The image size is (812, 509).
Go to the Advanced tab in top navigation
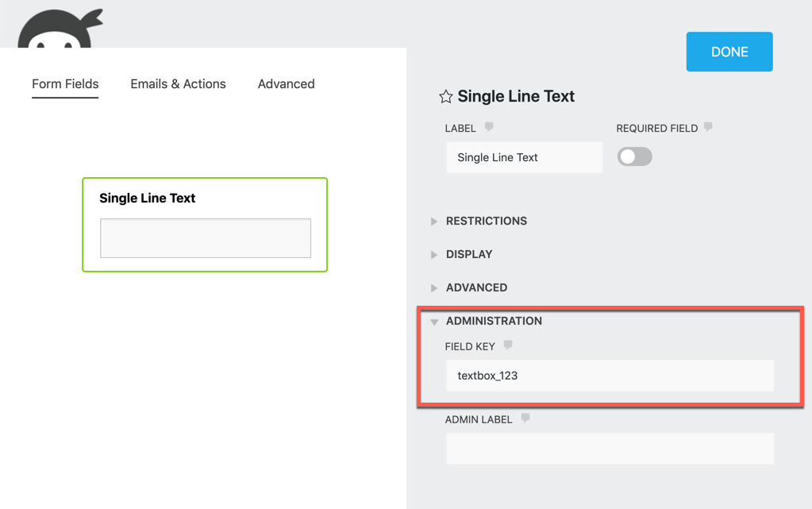(286, 84)
